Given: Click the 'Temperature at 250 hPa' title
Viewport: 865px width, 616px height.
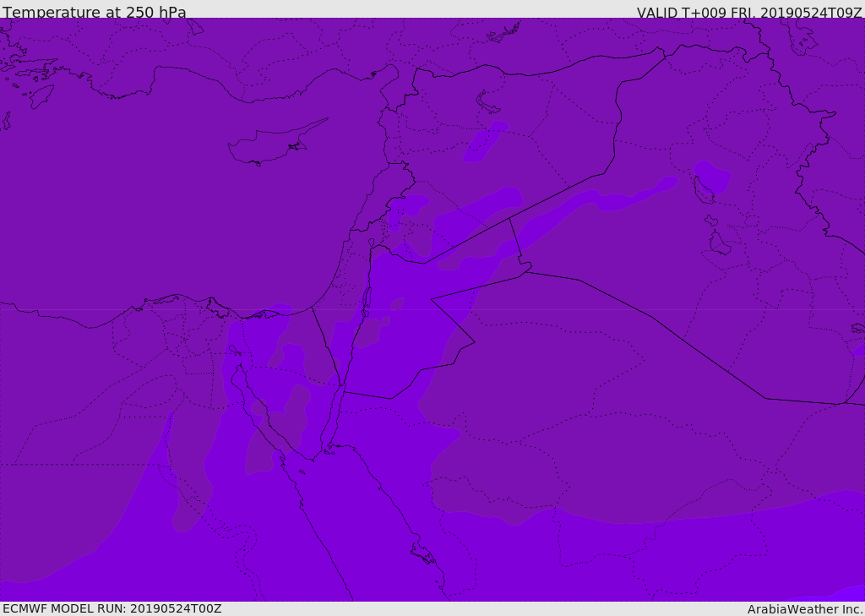Looking at the screenshot, I should tap(95, 11).
